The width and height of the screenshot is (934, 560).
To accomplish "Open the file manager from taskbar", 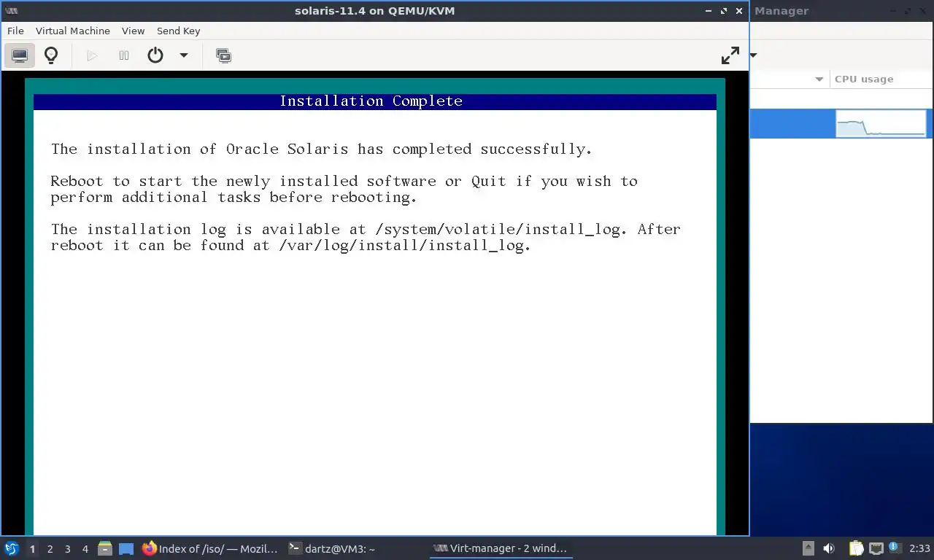I will pos(105,548).
